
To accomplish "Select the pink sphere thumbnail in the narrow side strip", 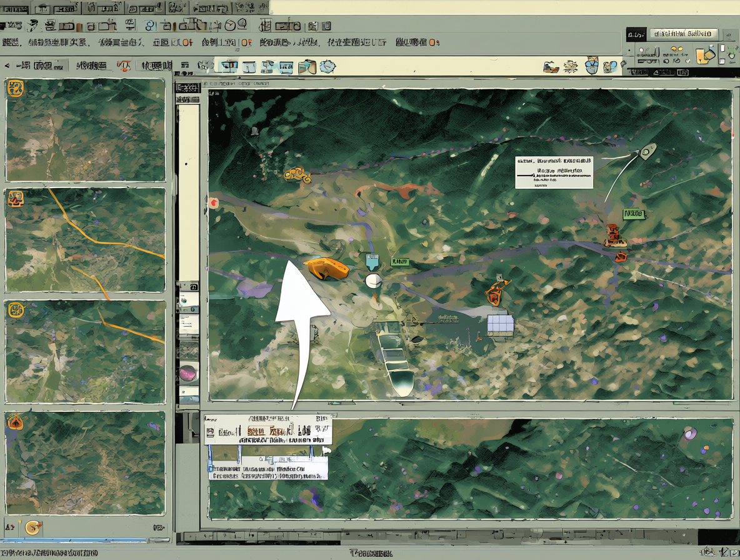I will tap(188, 372).
